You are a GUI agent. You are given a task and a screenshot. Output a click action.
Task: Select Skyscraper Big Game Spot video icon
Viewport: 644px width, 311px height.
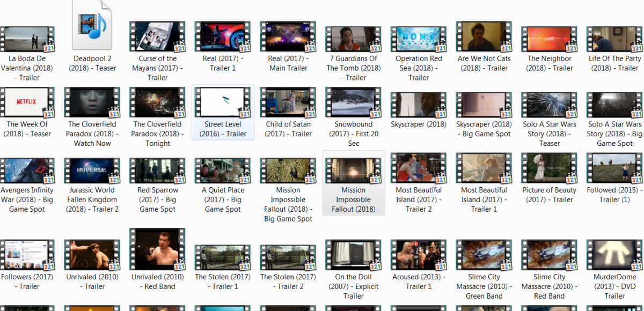(x=485, y=106)
